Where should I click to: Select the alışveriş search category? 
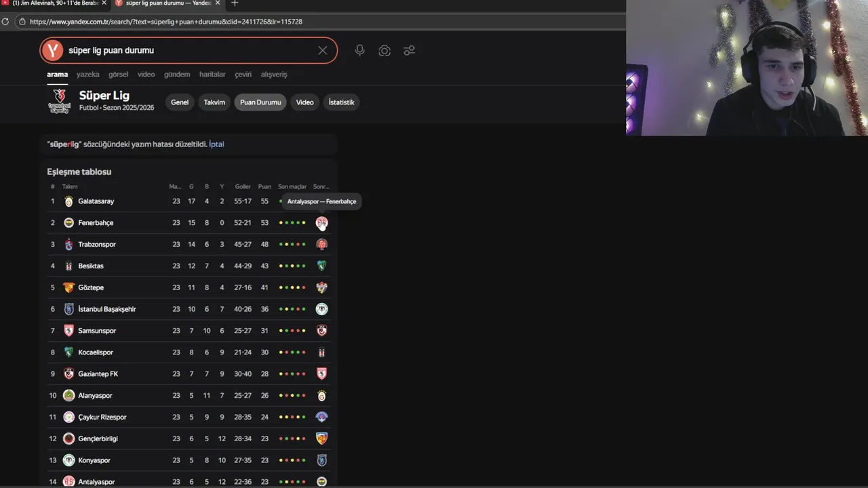[x=274, y=75]
